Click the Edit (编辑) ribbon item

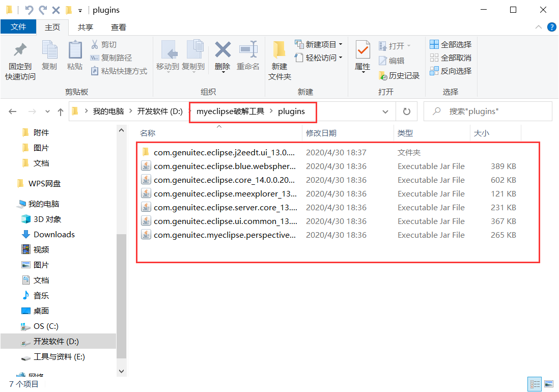pos(392,61)
